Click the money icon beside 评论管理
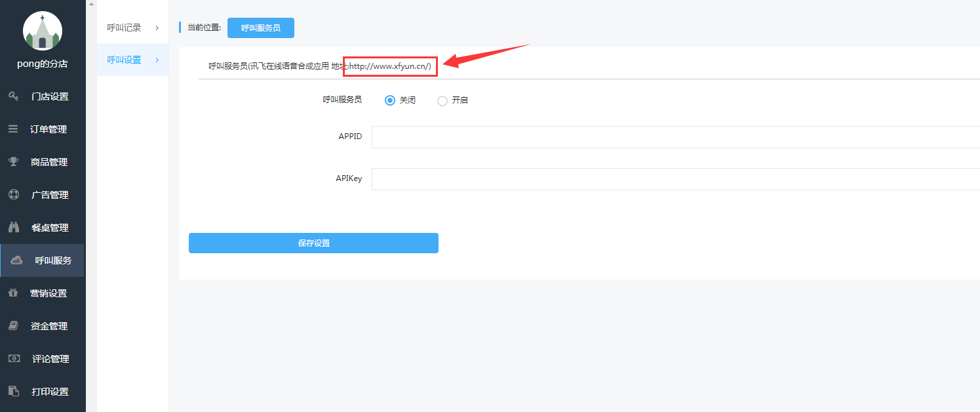This screenshot has width=980, height=412. click(x=13, y=359)
